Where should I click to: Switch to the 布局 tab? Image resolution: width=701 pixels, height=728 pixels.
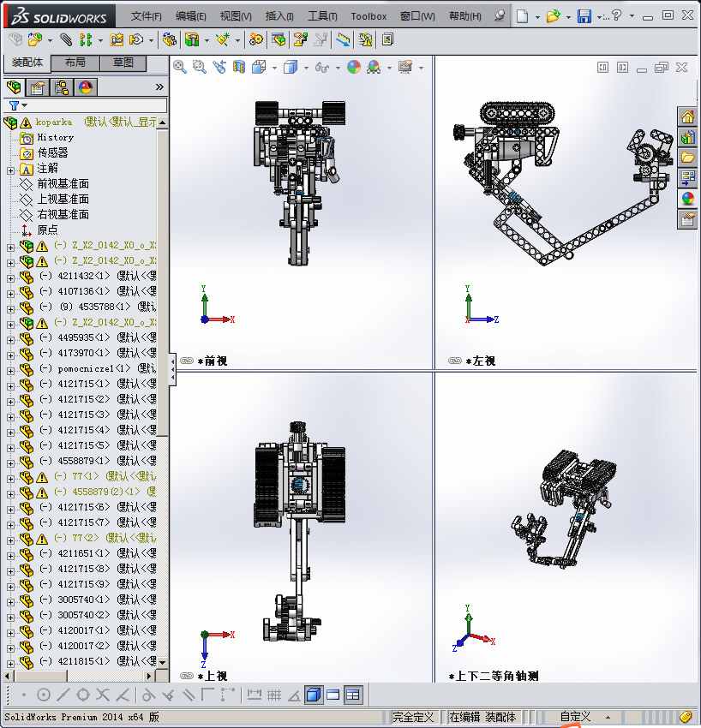point(75,63)
